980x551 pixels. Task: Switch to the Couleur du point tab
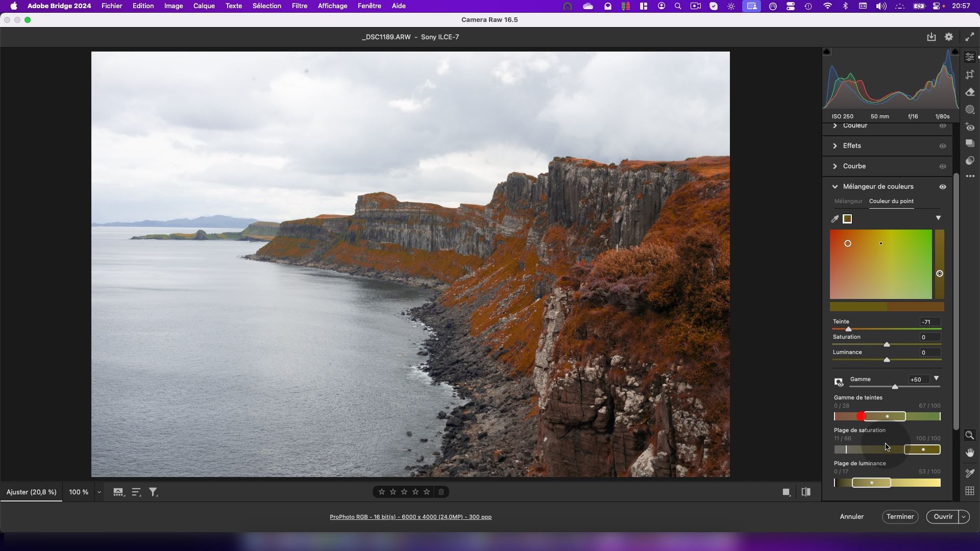pos(891,201)
